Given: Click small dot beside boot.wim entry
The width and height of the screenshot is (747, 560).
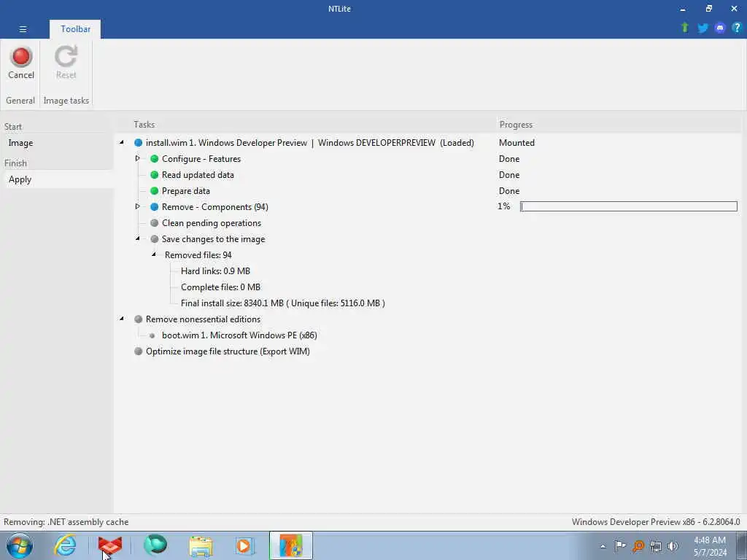Looking at the screenshot, I should [x=152, y=335].
